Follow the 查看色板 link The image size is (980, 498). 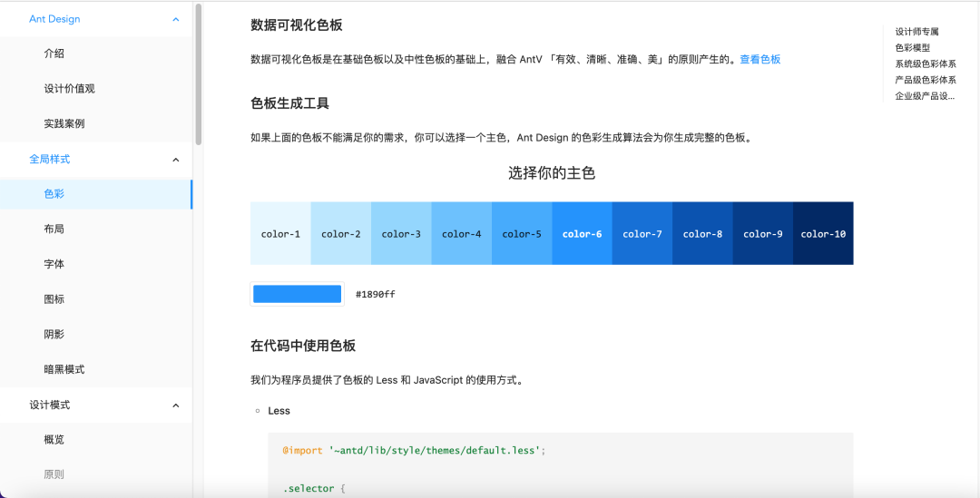click(x=760, y=59)
